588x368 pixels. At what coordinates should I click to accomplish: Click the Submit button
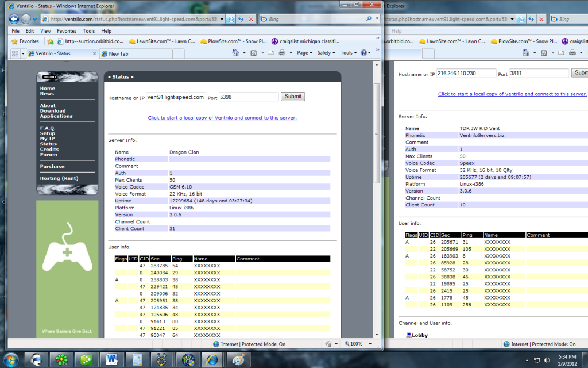(292, 97)
